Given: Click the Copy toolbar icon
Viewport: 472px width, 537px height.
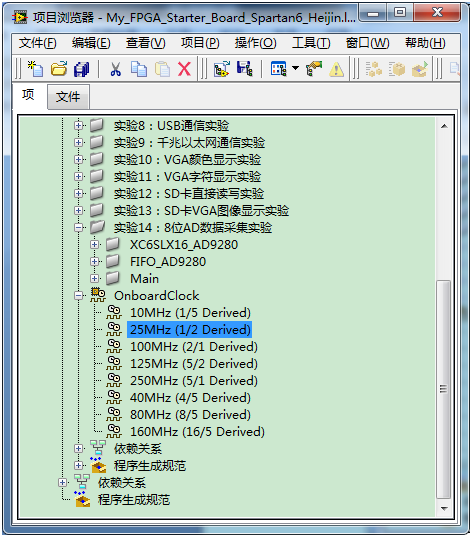Looking at the screenshot, I should 139,69.
